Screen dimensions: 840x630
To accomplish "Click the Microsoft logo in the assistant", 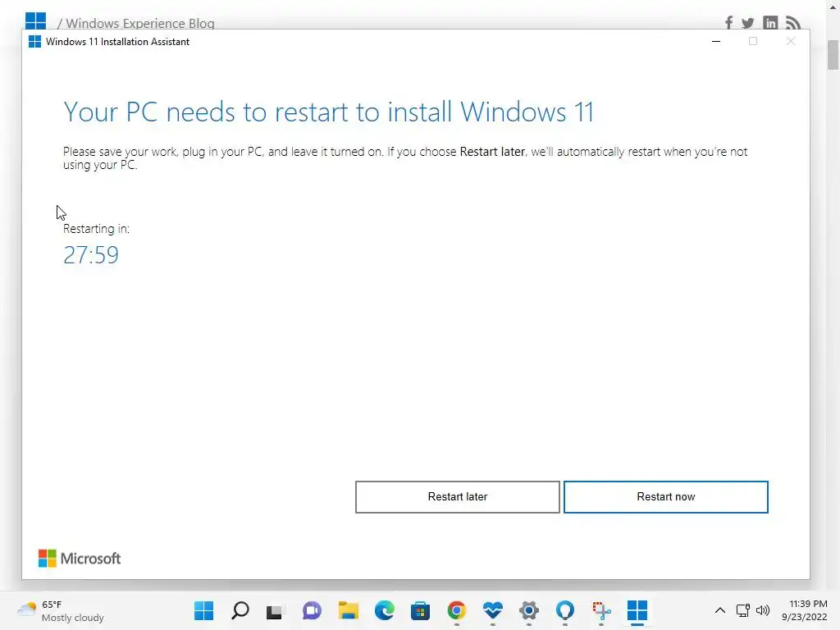I will pyautogui.click(x=80, y=558).
